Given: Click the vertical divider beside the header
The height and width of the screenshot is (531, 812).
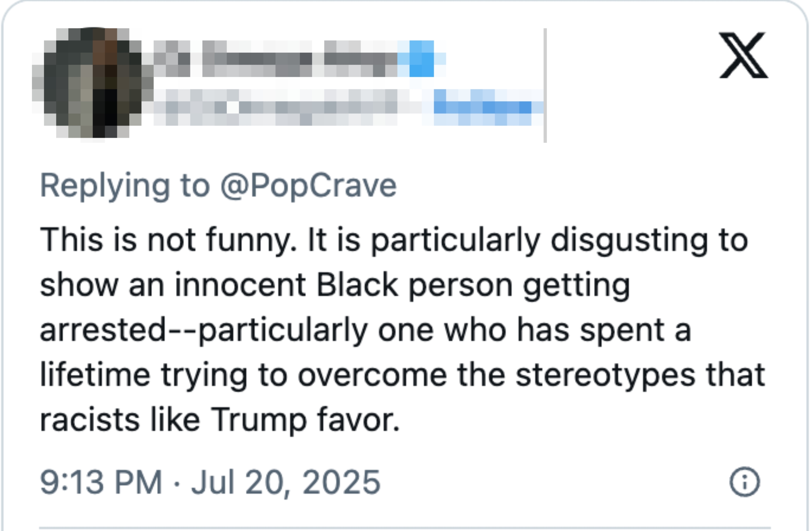Looking at the screenshot, I should click(545, 85).
